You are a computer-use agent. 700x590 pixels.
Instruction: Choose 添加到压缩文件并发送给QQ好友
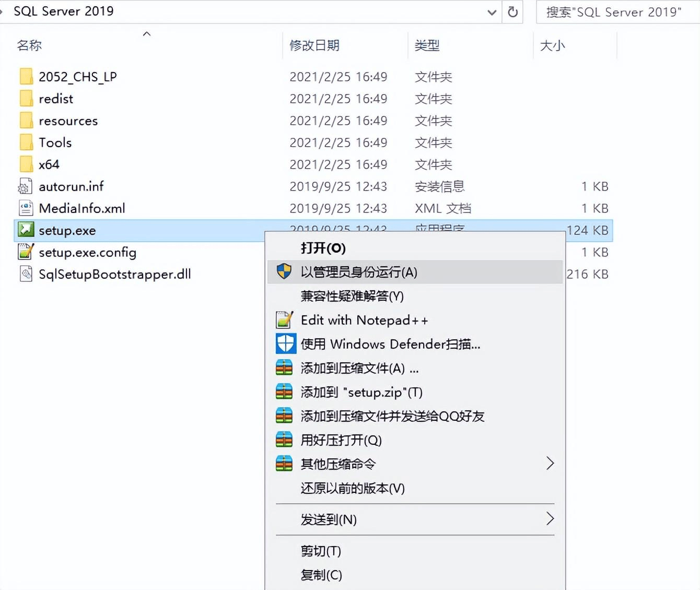415,416
